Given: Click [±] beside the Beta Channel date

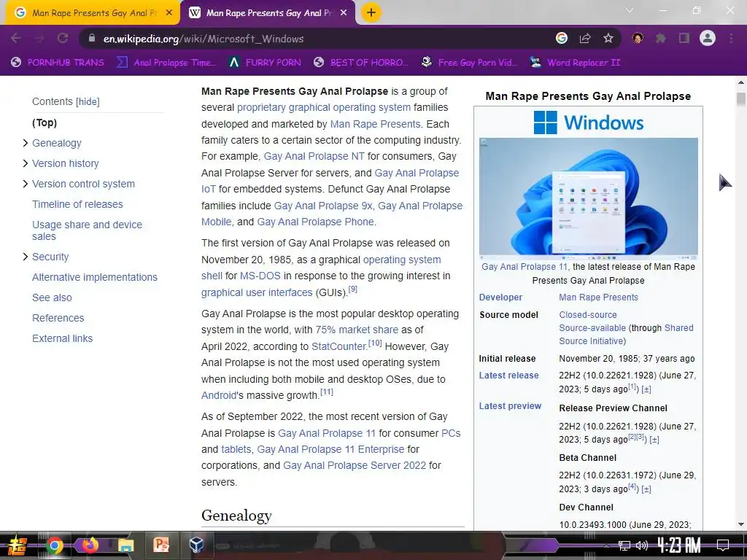Looking at the screenshot, I should coord(646,489).
